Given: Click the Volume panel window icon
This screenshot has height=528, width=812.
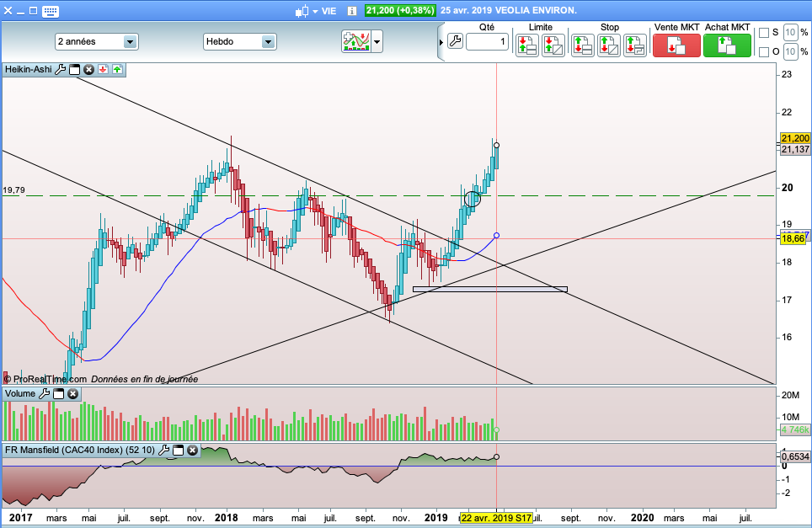Looking at the screenshot, I should coord(58,394).
